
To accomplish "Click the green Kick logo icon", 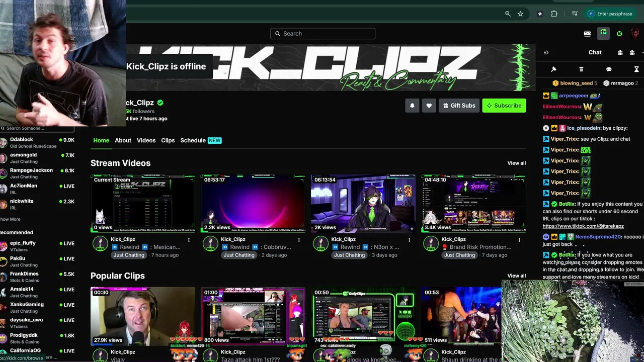I will click(619, 34).
